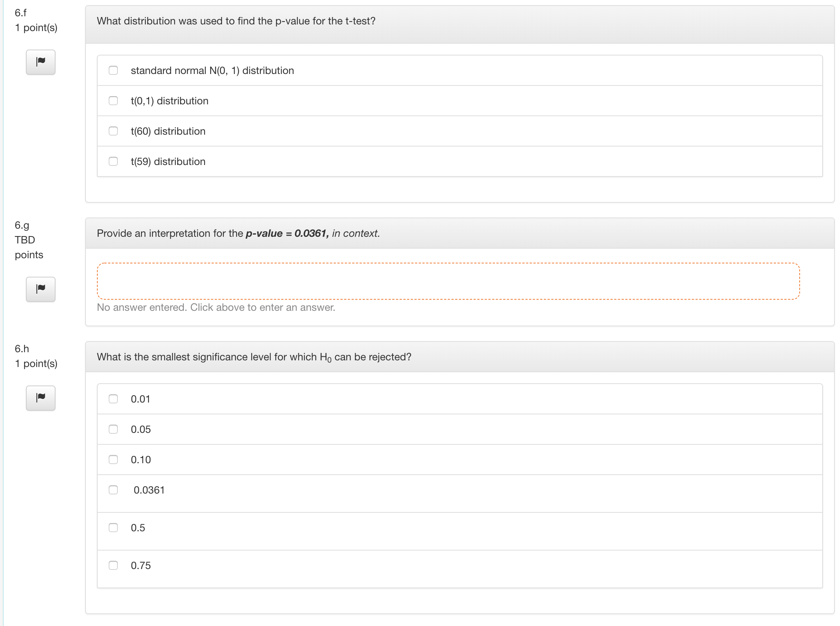Check the 0.5 significance level option
The image size is (840, 626).
point(113,528)
